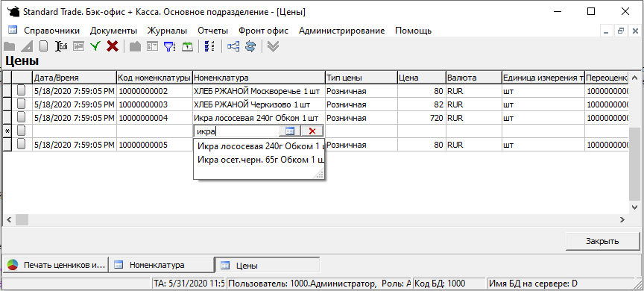This screenshot has height=291, width=644.
Task: Click the Единица измерения column header
Action: [543, 78]
